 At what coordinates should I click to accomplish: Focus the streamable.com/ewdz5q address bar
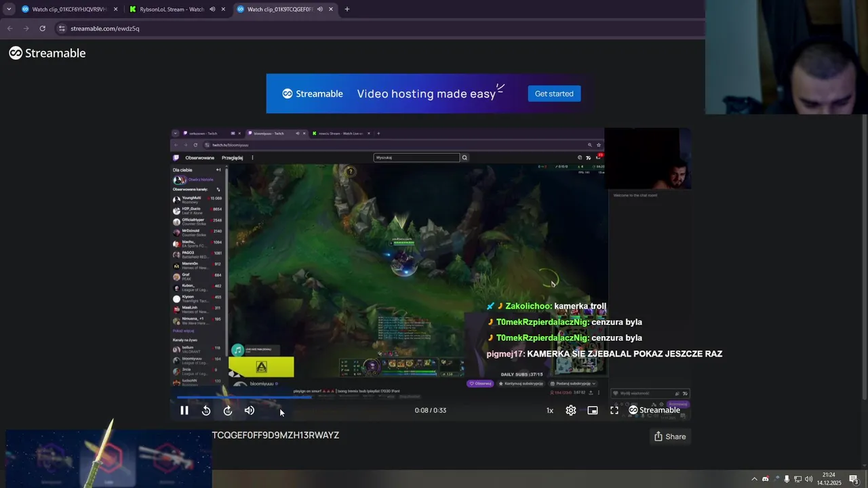click(380, 28)
